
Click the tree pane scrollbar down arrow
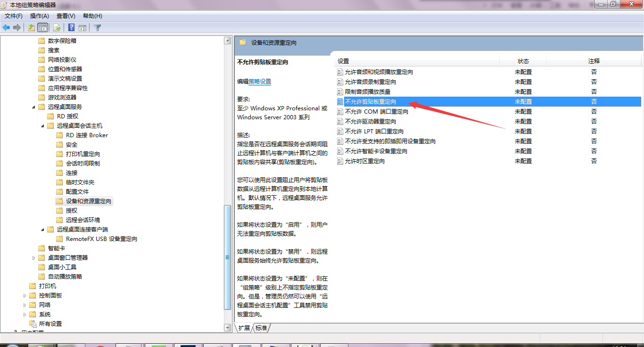[x=228, y=328]
